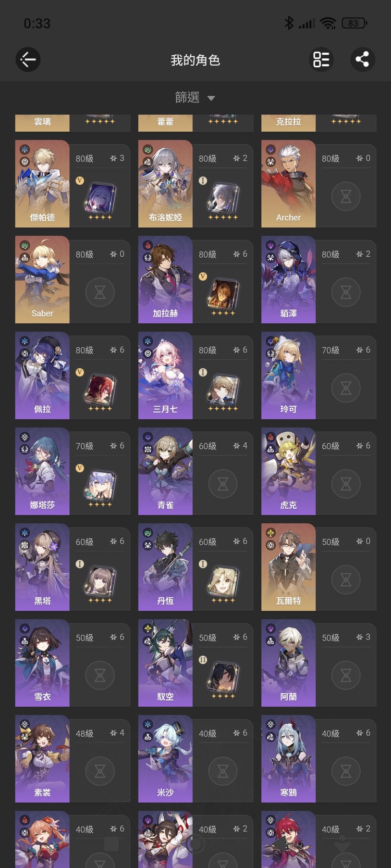Choose 青雀 character portrait

pos(165,471)
